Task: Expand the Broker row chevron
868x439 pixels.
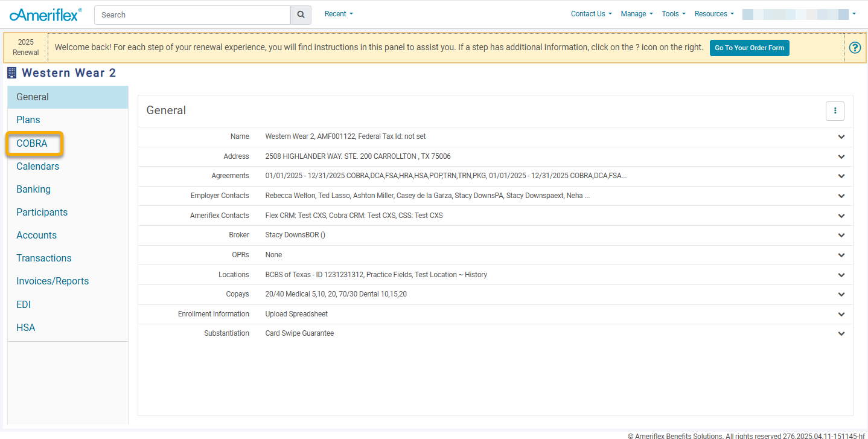Action: pyautogui.click(x=841, y=236)
